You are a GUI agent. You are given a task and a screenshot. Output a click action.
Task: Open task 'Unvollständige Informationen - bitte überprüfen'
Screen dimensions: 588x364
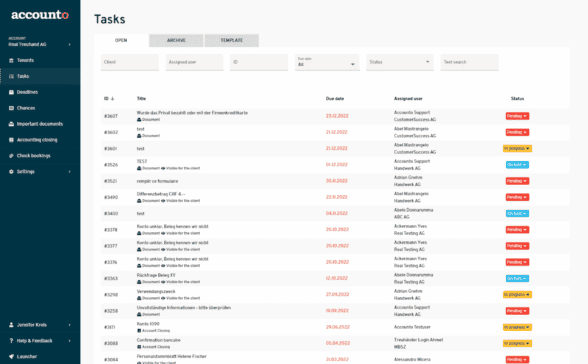tap(184, 308)
